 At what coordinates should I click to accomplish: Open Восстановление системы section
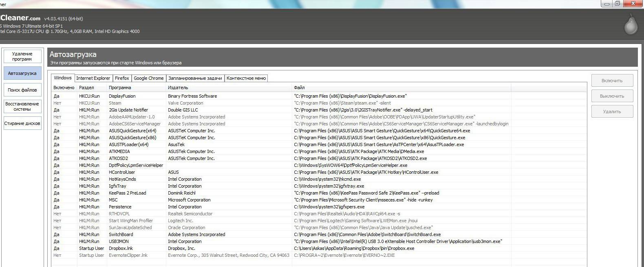(22, 107)
